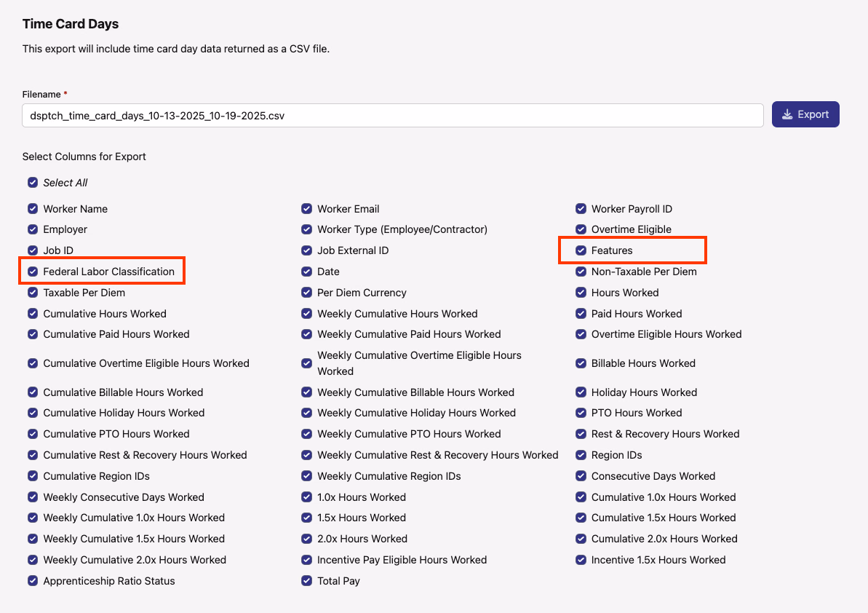Toggle Worker Payroll ID checkbox
This screenshot has height=613, width=868.
tap(581, 209)
